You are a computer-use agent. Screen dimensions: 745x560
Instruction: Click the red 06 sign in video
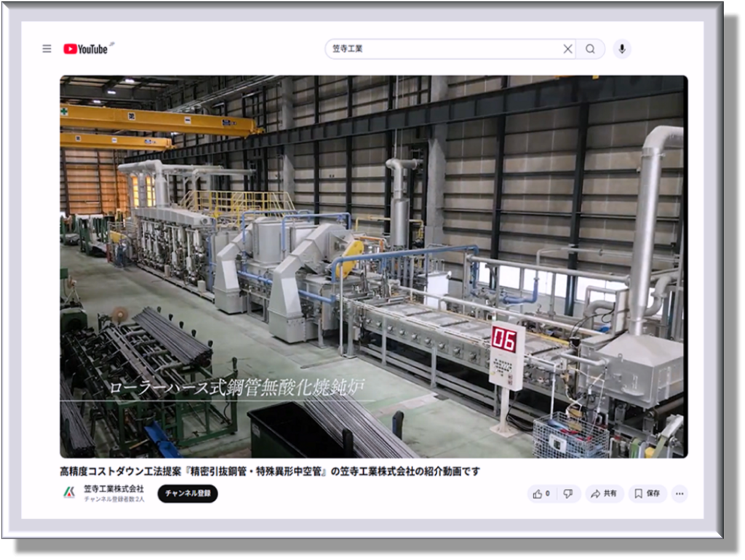pos(503,339)
